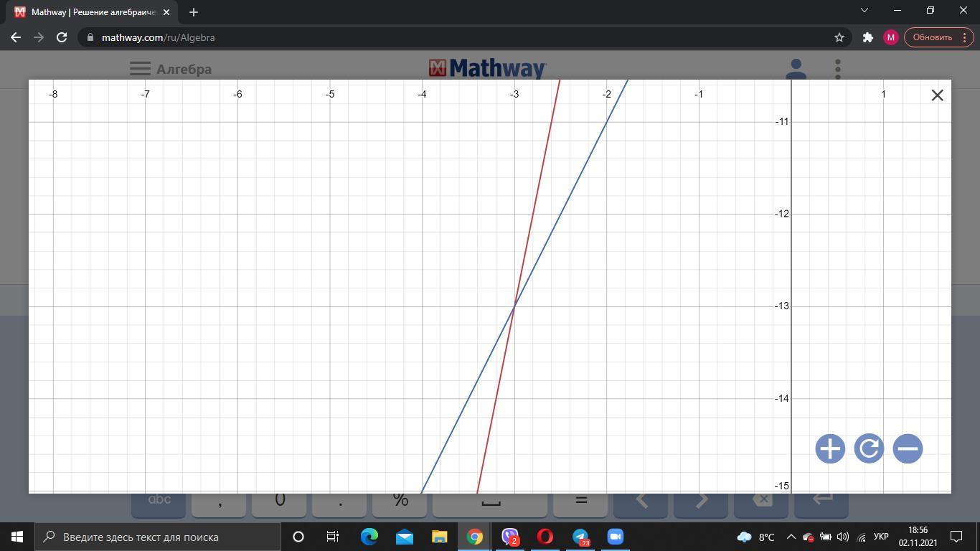This screenshot has height=551, width=980.
Task: Expand hidden system tray icons
Action: pyautogui.click(x=791, y=537)
